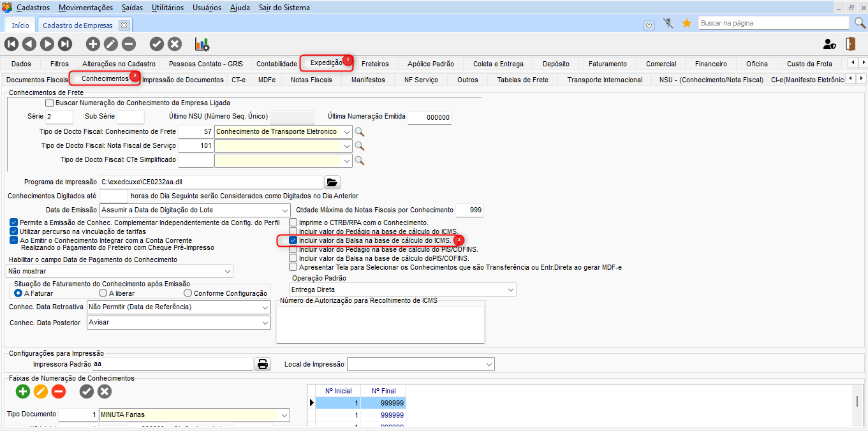
Task: Go to the first record navigation icon
Action: 11,44
